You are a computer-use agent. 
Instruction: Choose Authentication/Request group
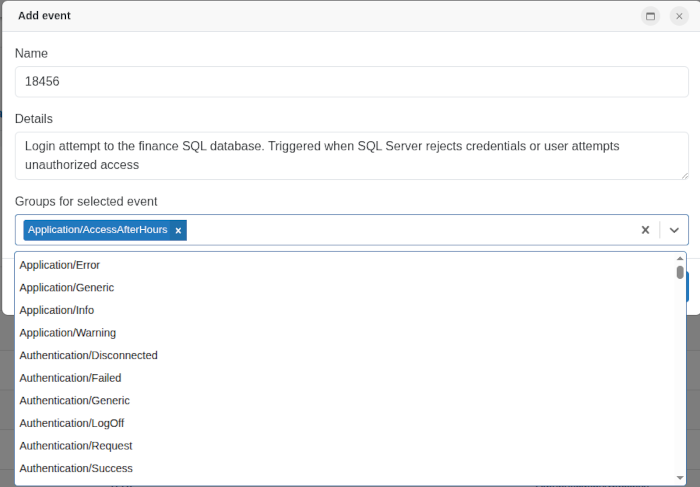pyautogui.click(x=76, y=445)
